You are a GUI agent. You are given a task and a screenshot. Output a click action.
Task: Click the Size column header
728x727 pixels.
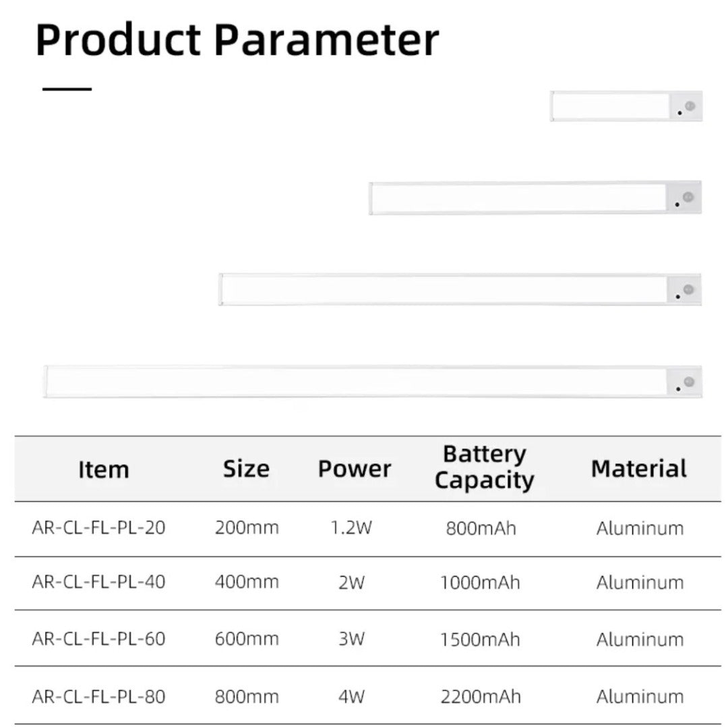point(246,469)
